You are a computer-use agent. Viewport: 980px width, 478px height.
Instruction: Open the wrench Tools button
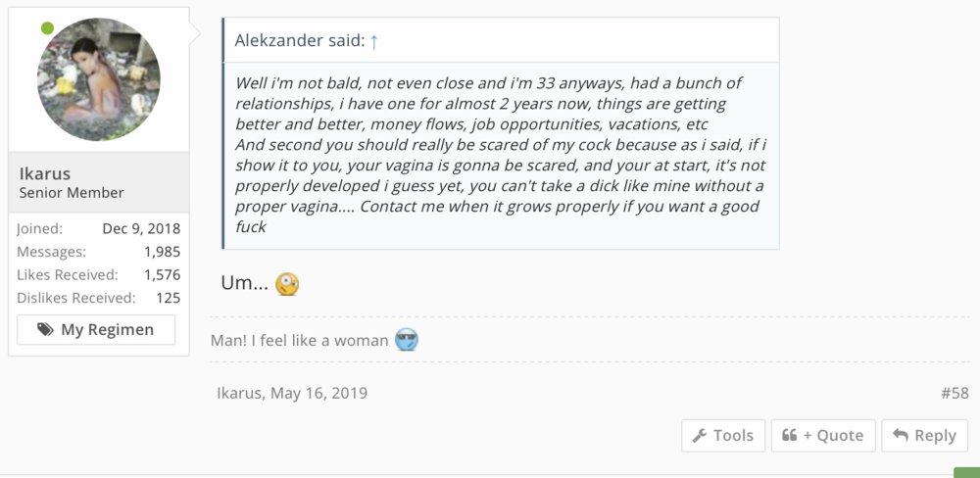point(722,436)
